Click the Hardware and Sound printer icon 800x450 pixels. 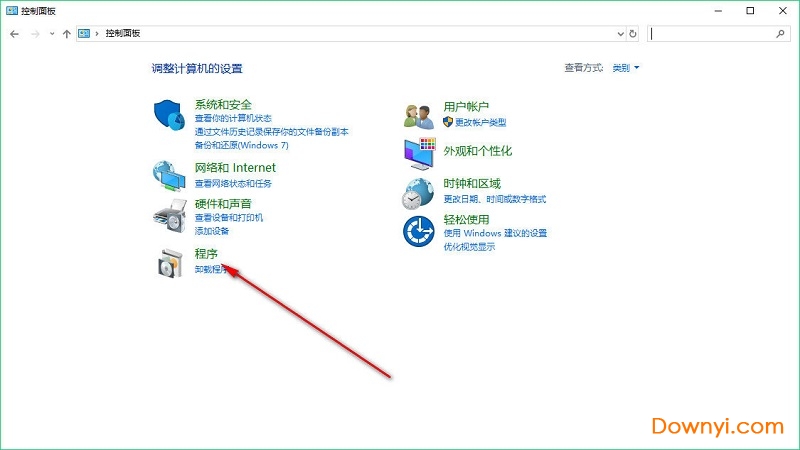[x=170, y=214]
